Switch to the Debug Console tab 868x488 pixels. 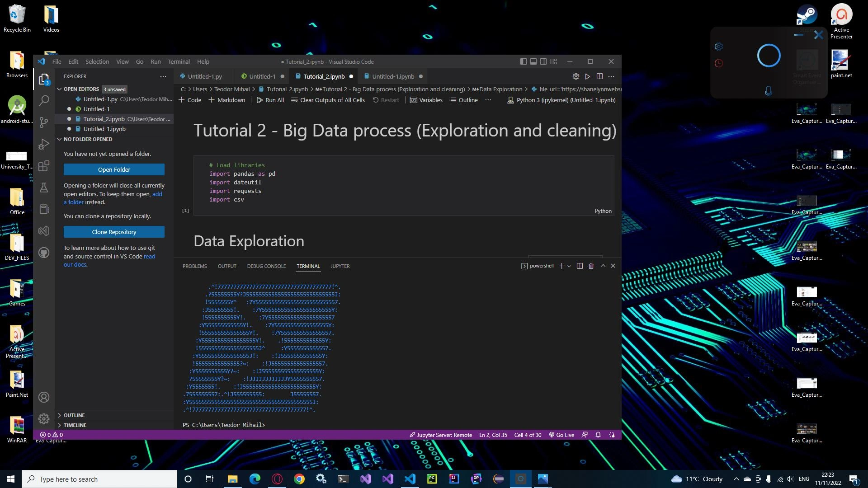[x=266, y=266]
